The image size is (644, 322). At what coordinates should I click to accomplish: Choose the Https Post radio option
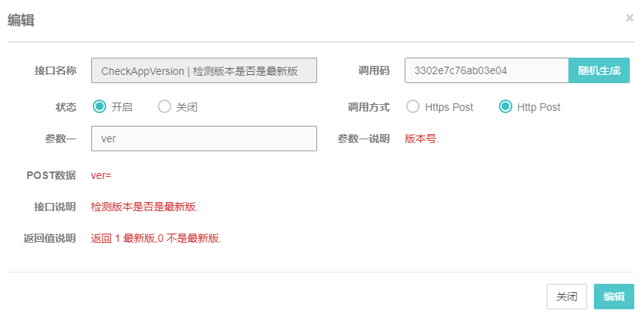click(413, 107)
